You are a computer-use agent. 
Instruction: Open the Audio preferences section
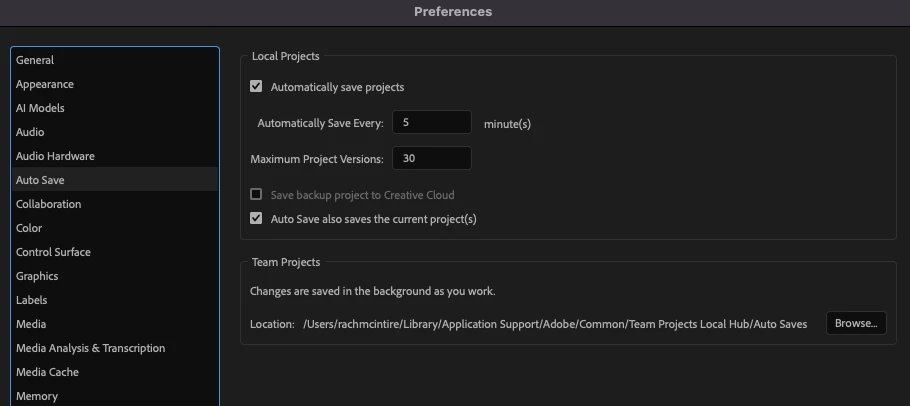30,132
